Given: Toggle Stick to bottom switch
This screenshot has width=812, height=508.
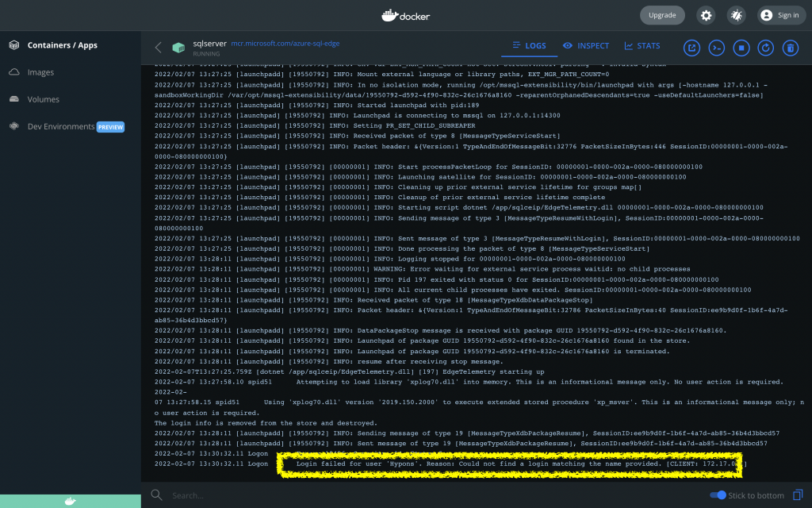Looking at the screenshot, I should click(x=718, y=495).
